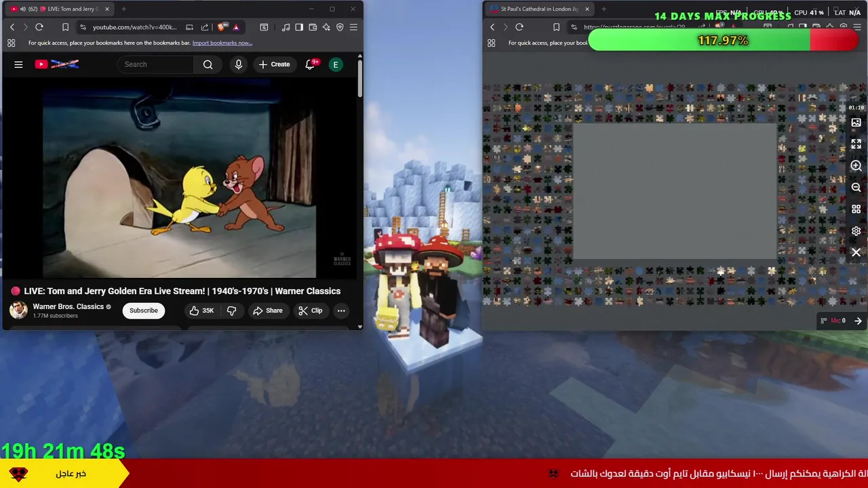Open apps grid on puzzle window bookmarks bar
Screen dimensions: 868x488
(491, 43)
